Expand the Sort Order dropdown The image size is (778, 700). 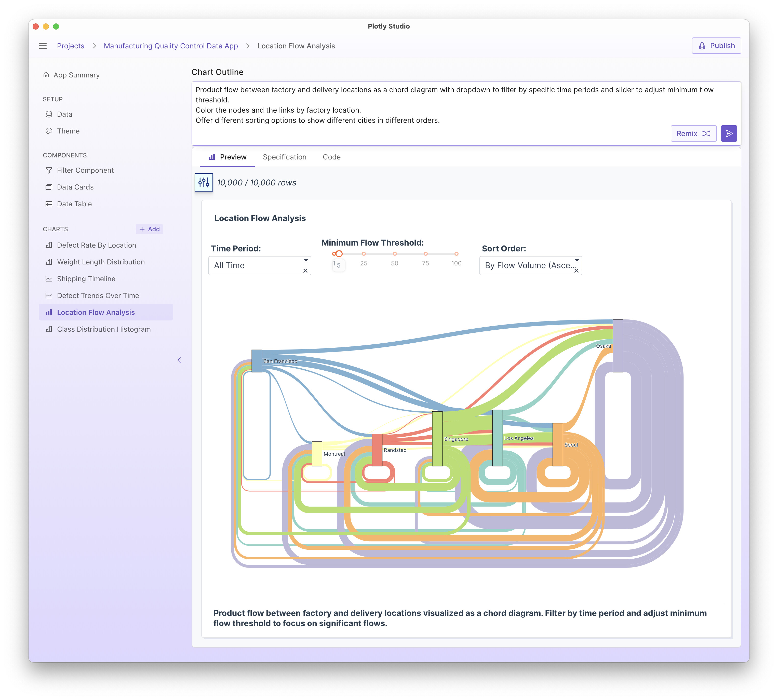pos(527,265)
